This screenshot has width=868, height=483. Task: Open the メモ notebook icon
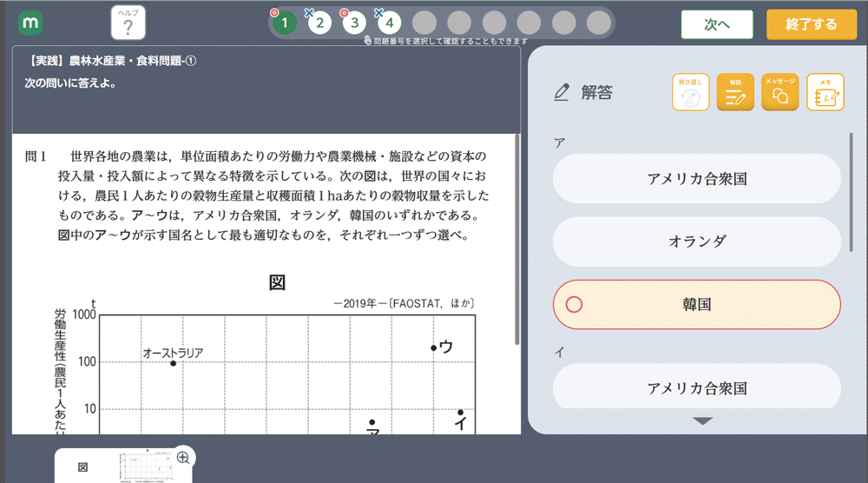pyautogui.click(x=825, y=92)
